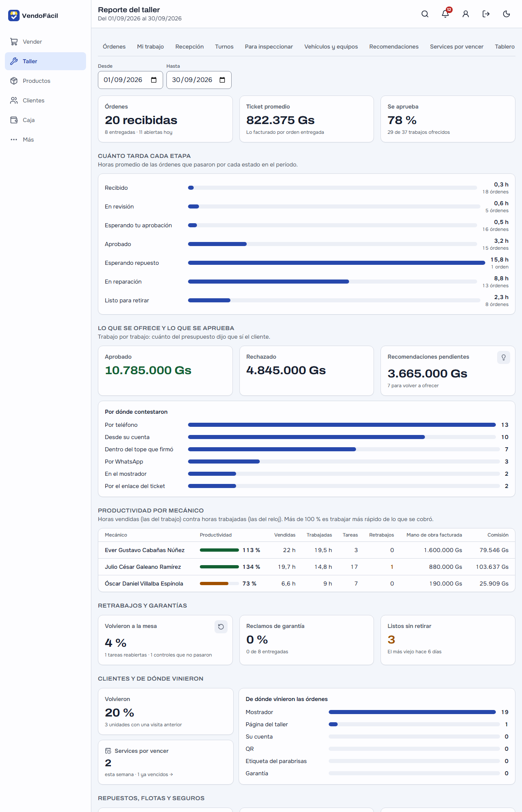Screen dimensions: 522x812
Task: Click the Por teléfono response bar
Action: (x=342, y=425)
